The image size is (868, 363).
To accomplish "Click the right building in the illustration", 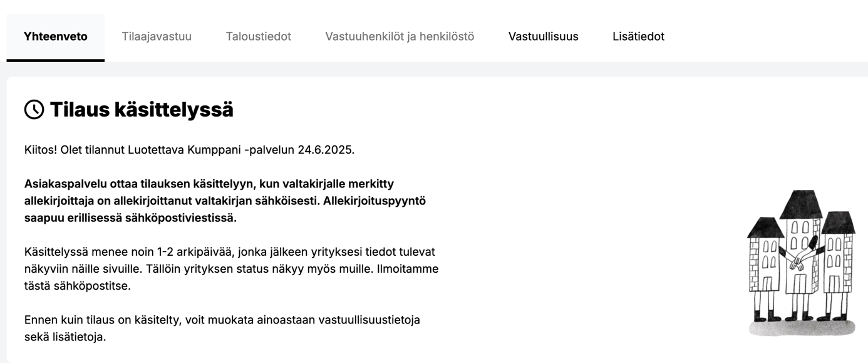I will 837,263.
